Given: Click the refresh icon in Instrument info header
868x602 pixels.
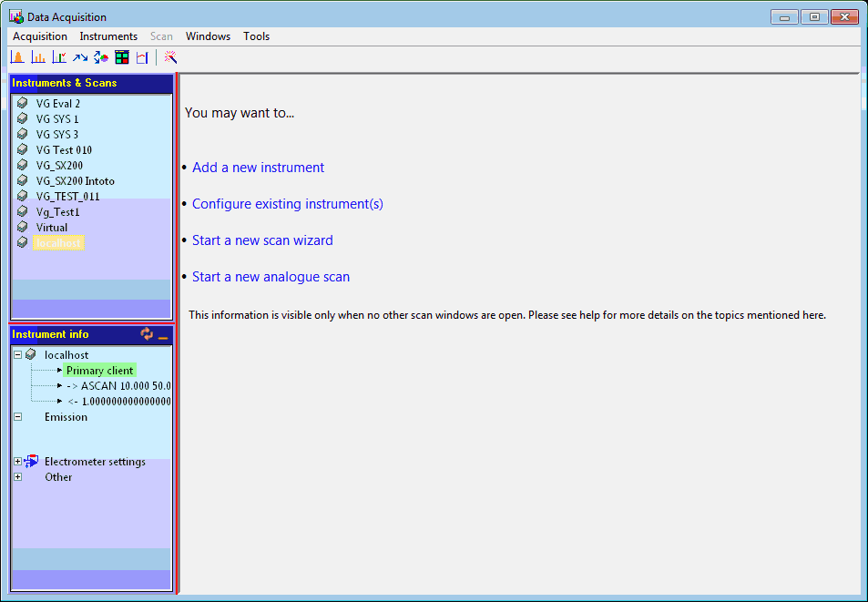Looking at the screenshot, I should click(x=147, y=334).
